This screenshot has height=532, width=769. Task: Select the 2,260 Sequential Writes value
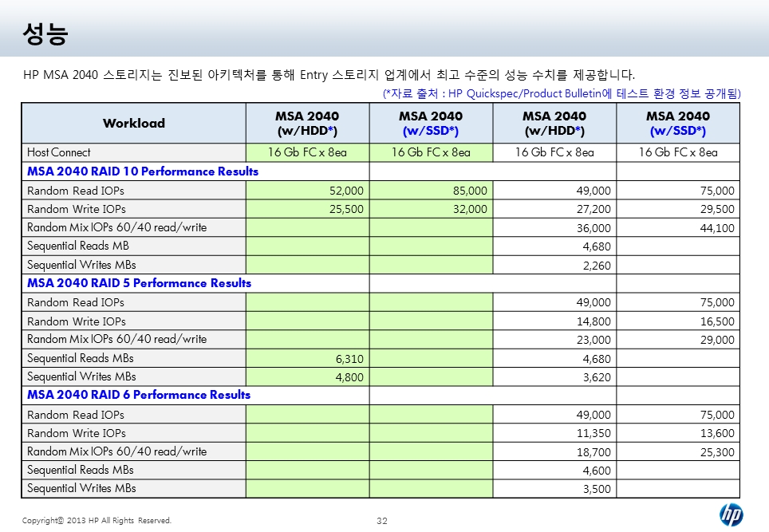pos(554,266)
